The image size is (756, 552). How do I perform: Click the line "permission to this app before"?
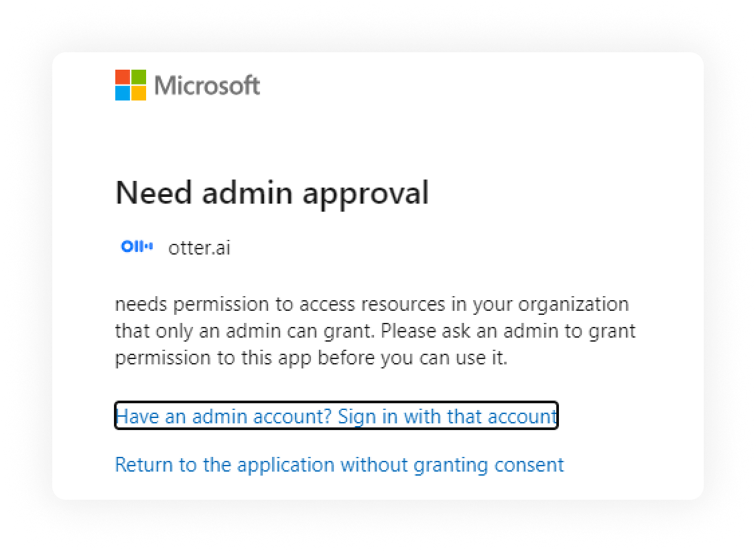311,358
